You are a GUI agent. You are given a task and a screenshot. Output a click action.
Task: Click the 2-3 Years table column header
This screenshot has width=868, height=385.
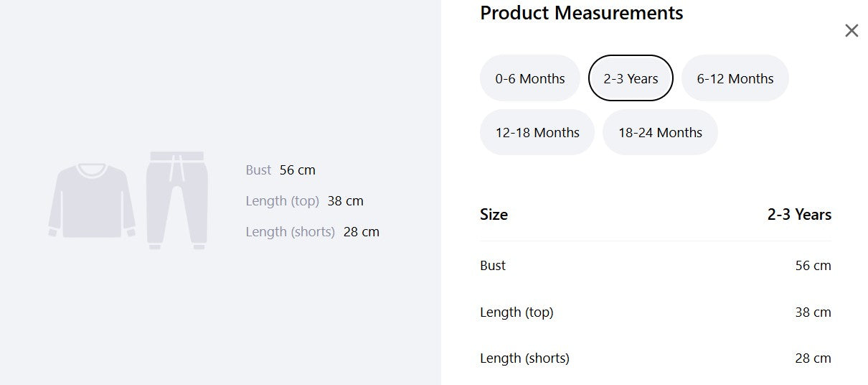[x=799, y=215]
